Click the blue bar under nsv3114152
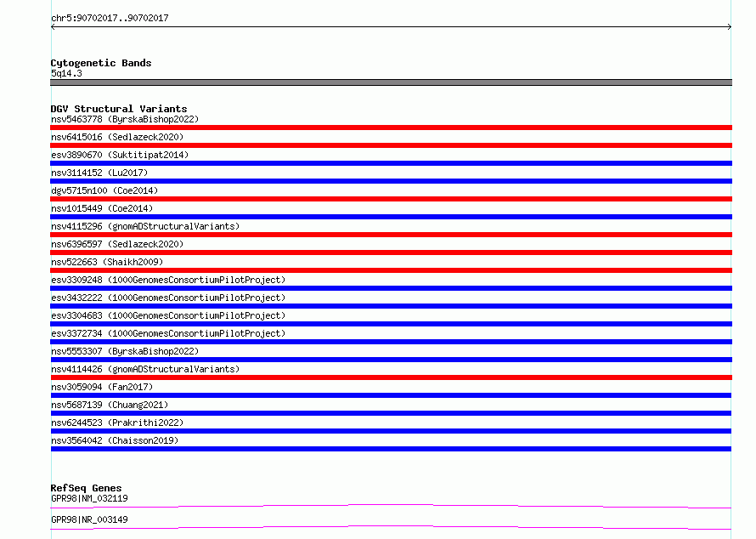This screenshot has width=756, height=539. click(391, 181)
